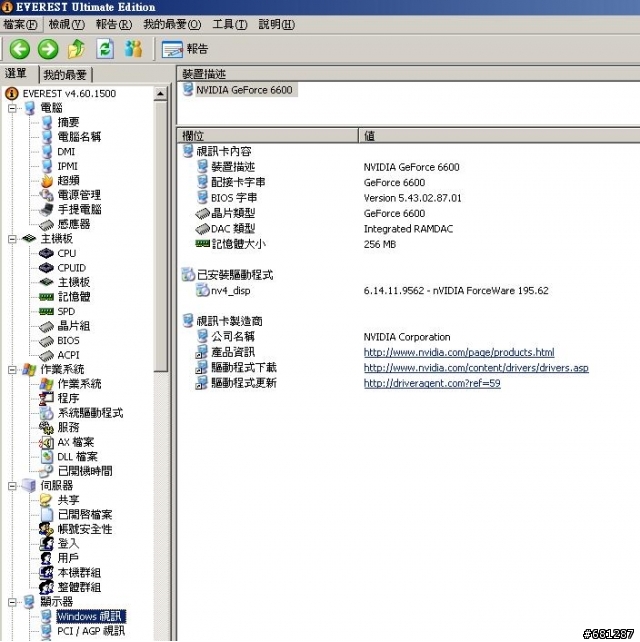Click the ACPI chip icon
This screenshot has width=640, height=642.
(47, 355)
